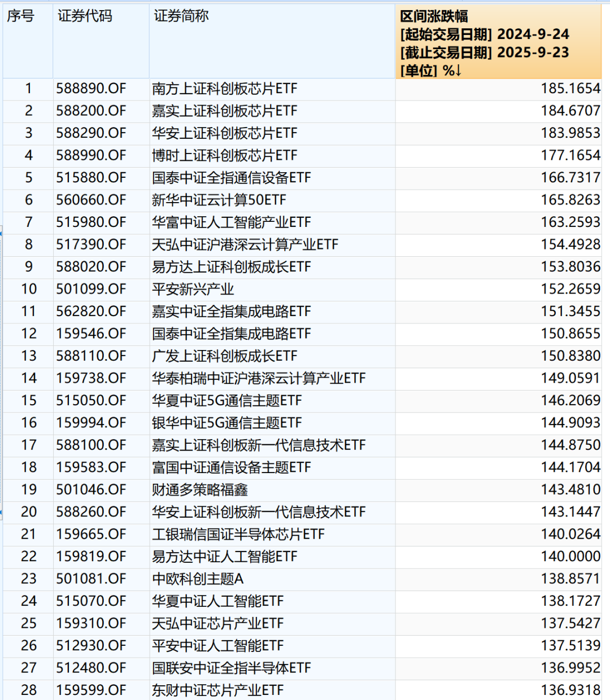
Task: Select code 588260.OF
Action: [91, 512]
